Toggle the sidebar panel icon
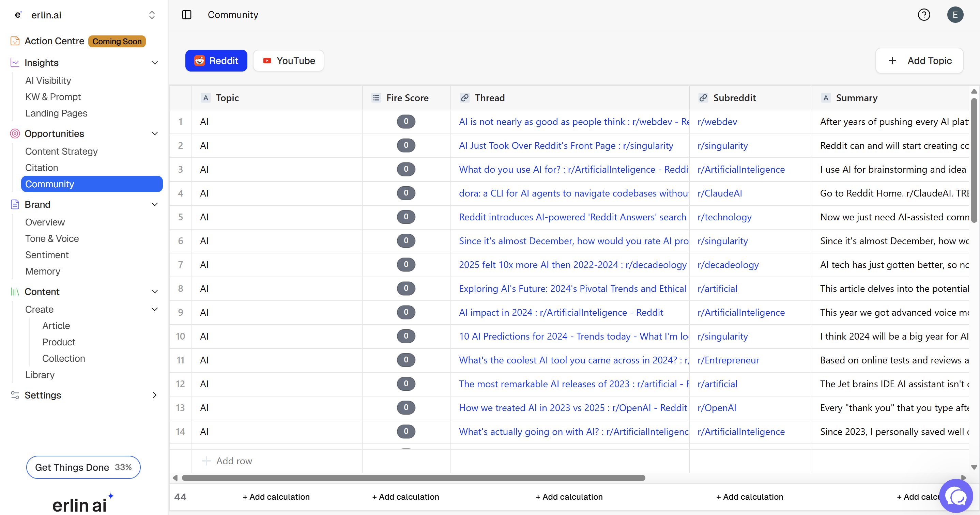 point(186,15)
